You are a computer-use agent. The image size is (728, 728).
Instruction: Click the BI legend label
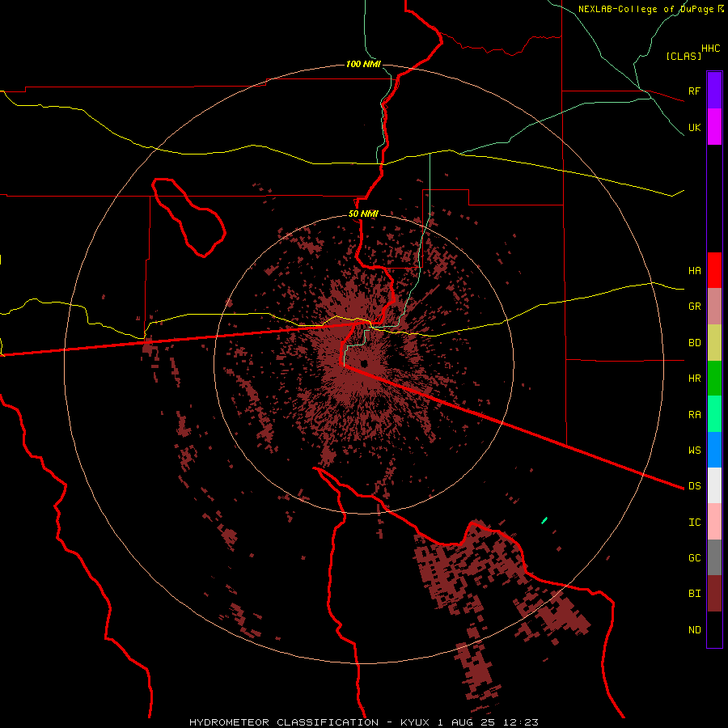pos(694,594)
